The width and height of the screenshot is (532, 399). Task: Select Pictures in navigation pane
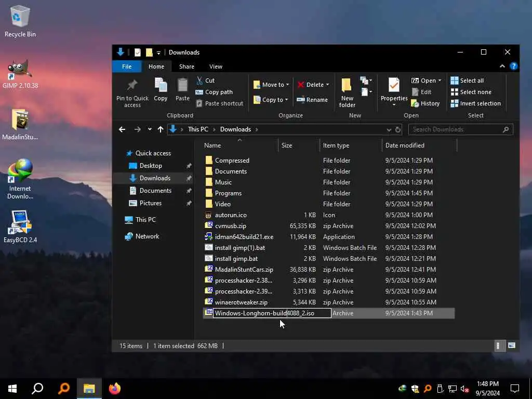click(x=150, y=203)
